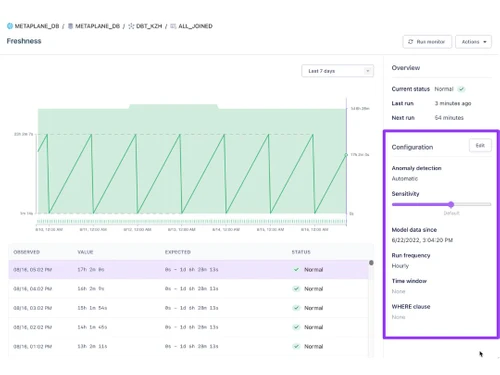This screenshot has height=375, width=500.
Task: Edit the monitor configuration
Action: pos(480,145)
